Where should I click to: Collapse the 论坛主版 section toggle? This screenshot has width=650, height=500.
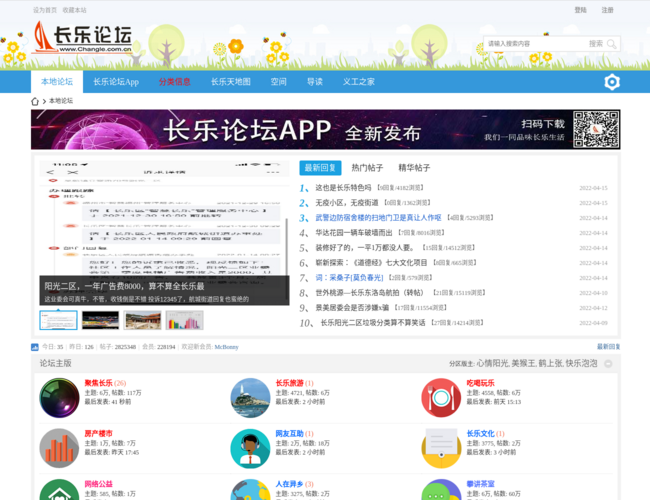(x=608, y=364)
